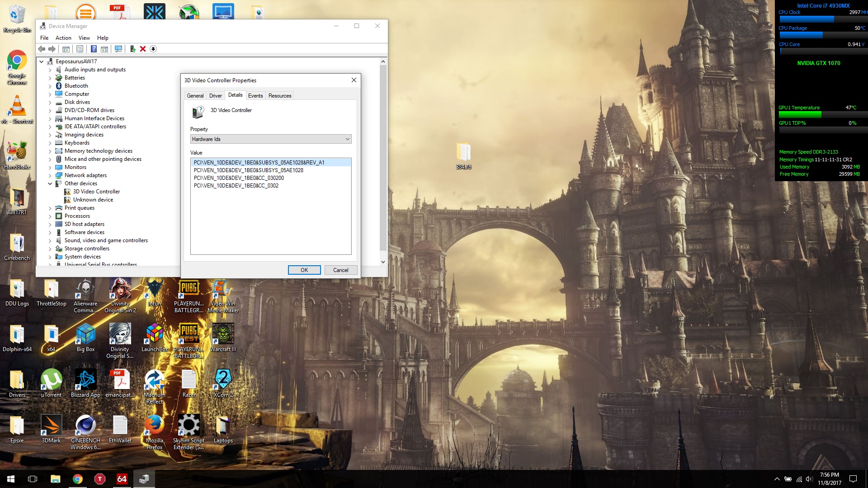Select 3D Video Controller in the device tree
Viewport: 868px width, 488px height.
pos(96,192)
